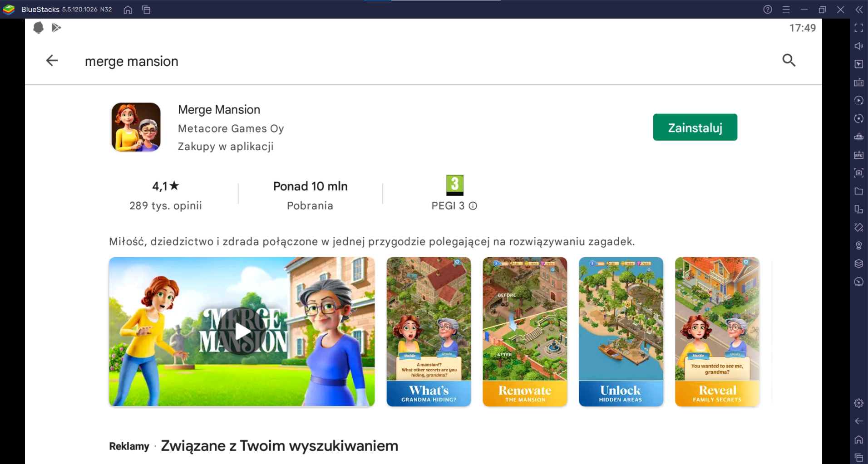
Task: Open BlueStacks home tab icon
Action: (x=128, y=10)
